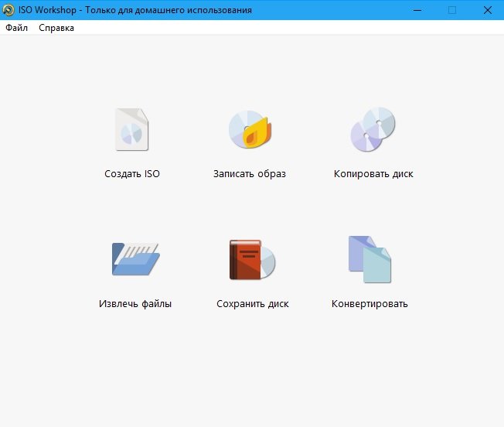Minimize the ISO Workshop window

417,10
